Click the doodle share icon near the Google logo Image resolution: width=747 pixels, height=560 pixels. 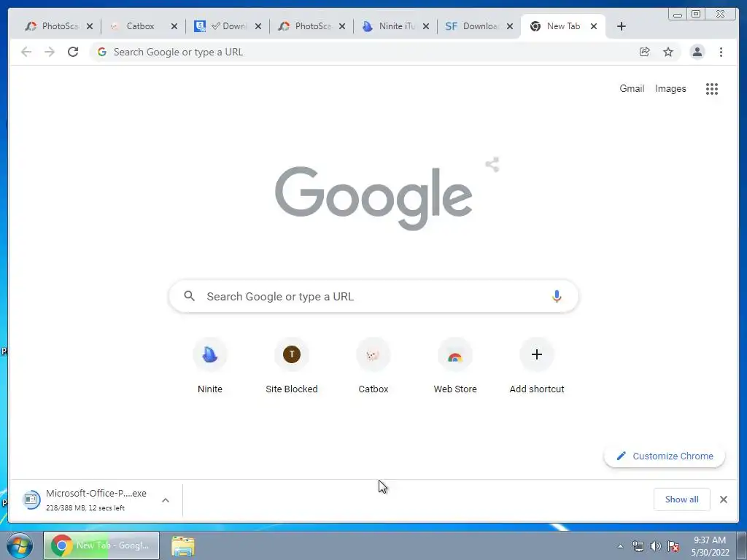coord(492,165)
